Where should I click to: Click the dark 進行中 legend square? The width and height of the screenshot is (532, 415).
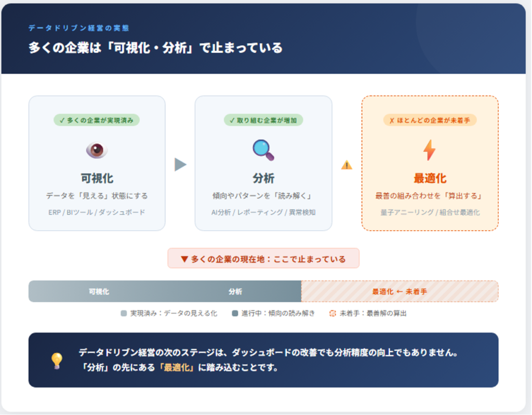(235, 313)
